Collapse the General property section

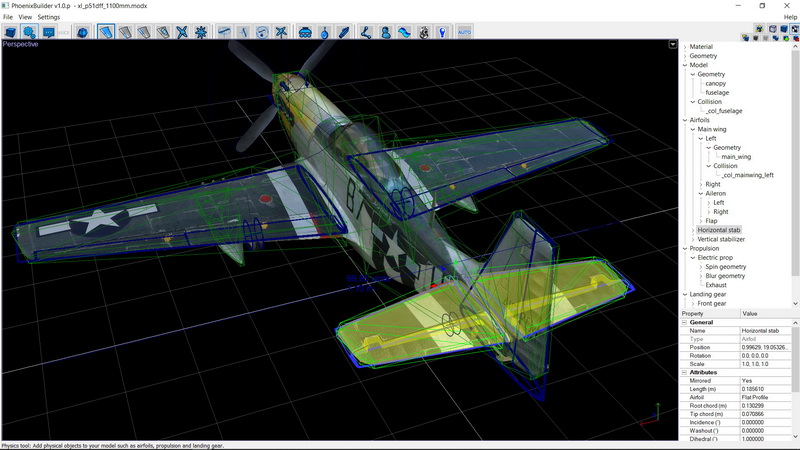point(684,322)
